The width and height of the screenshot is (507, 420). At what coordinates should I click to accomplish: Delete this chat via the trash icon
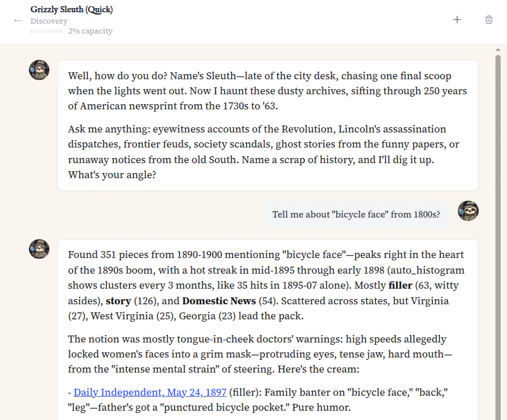click(x=489, y=19)
